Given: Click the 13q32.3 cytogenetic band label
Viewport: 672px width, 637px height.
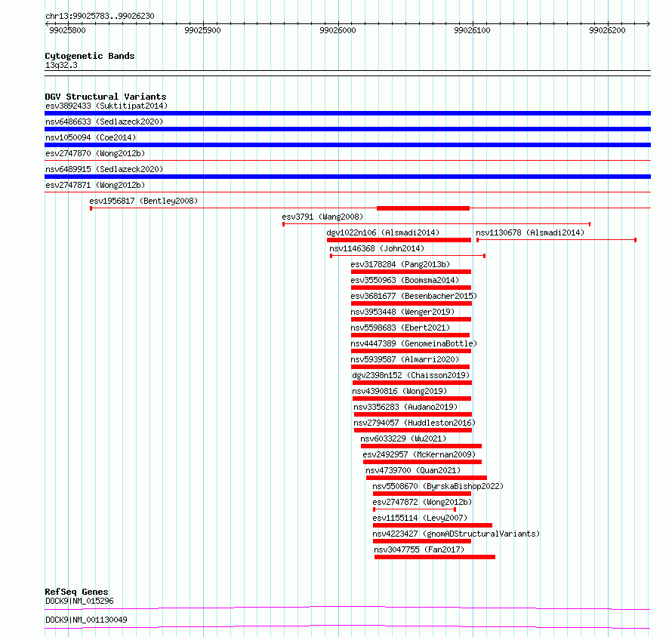Looking at the screenshot, I should click(x=61, y=65).
